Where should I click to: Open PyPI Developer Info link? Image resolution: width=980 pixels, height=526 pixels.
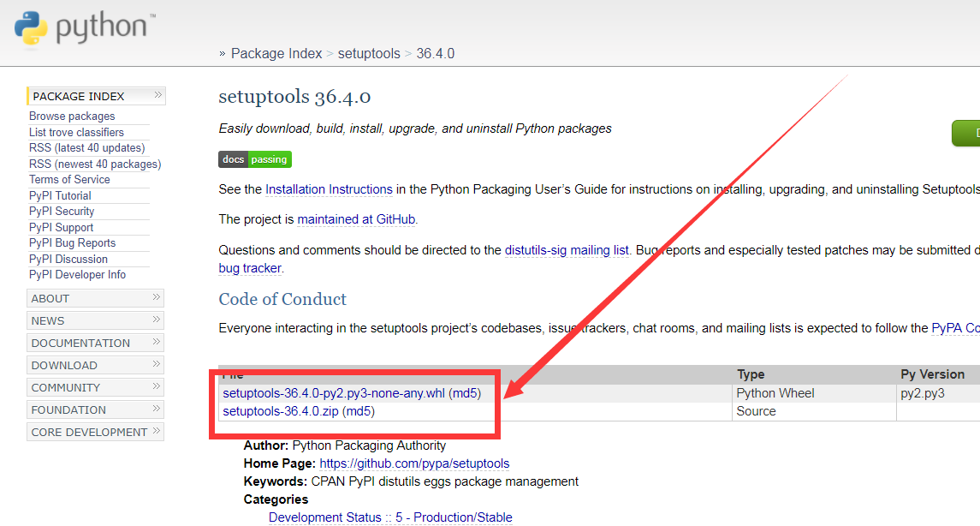[x=78, y=275]
